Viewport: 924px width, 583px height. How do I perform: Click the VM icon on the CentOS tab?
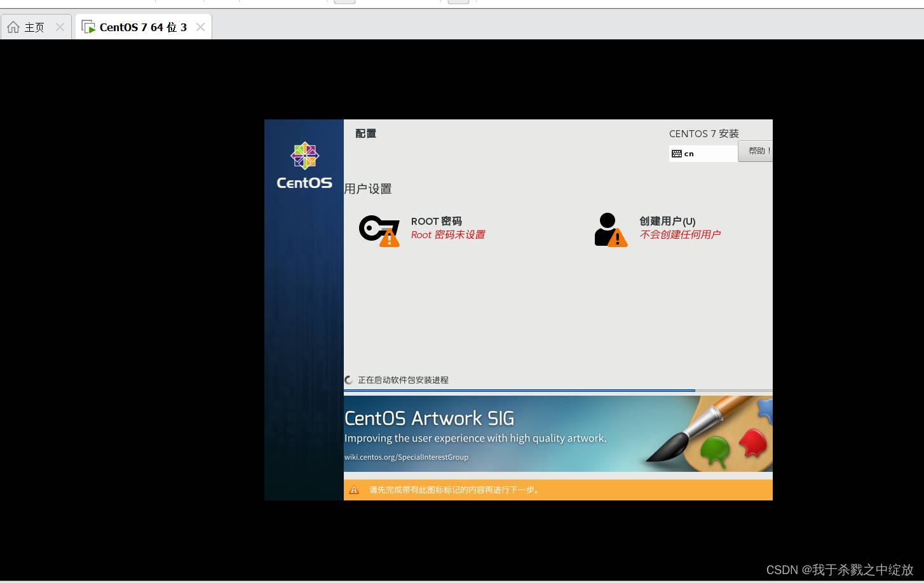(88, 27)
